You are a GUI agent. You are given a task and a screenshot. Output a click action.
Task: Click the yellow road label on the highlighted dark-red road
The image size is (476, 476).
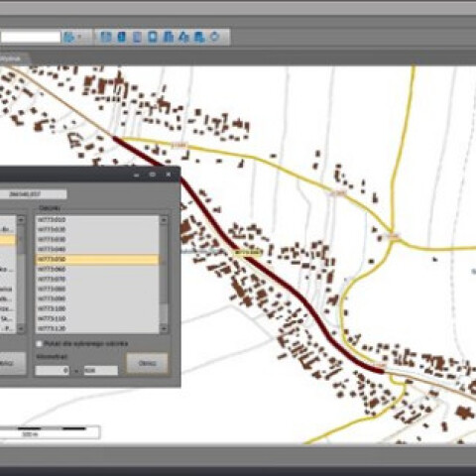(x=248, y=253)
